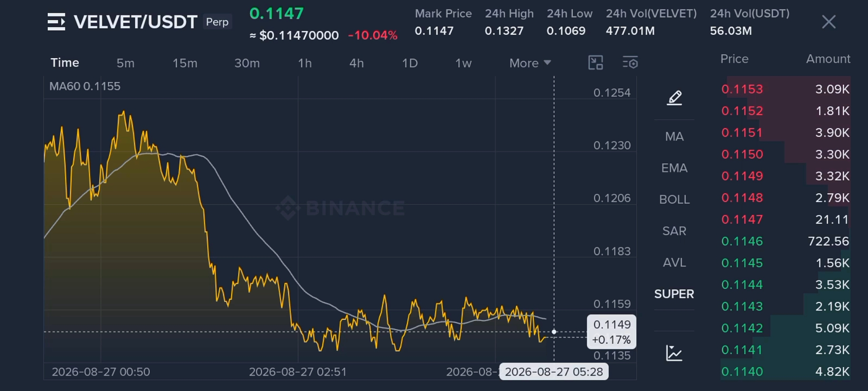Open chart display settings icon
The image size is (868, 391).
pos(630,63)
